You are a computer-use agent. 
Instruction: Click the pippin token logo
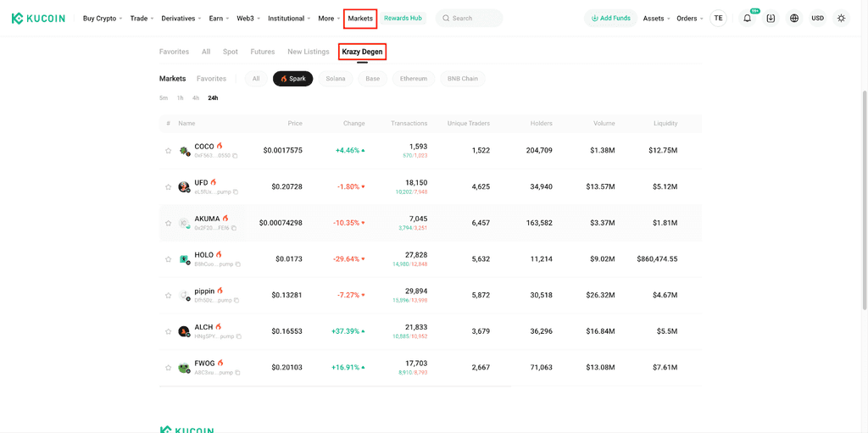pyautogui.click(x=184, y=296)
